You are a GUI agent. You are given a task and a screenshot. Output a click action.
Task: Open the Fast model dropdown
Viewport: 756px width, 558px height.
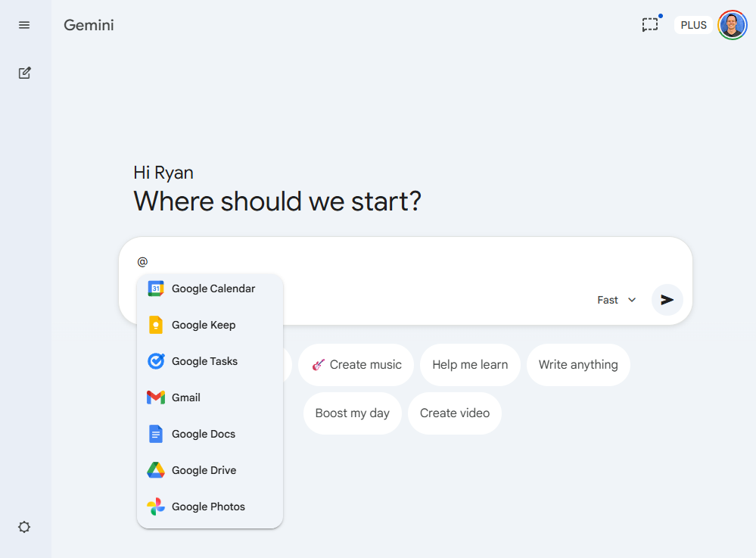617,300
